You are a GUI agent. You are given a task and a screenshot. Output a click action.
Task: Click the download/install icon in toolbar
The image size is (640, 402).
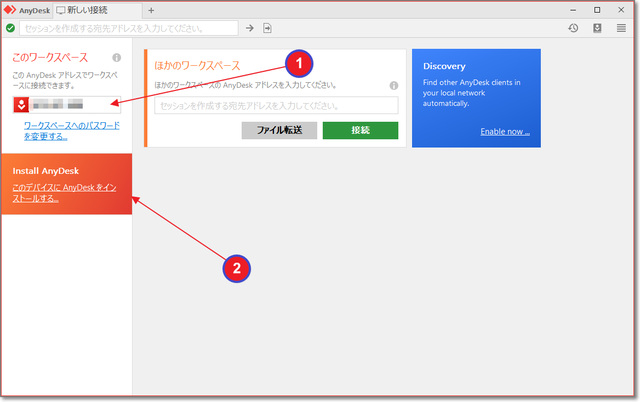597,28
